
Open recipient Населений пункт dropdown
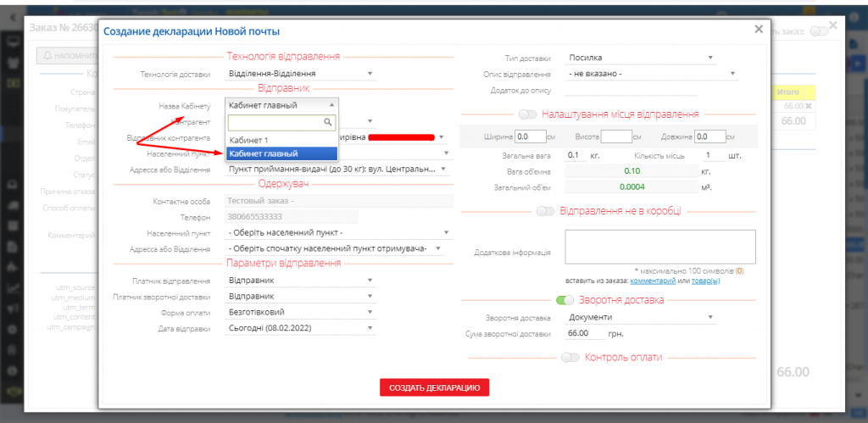(x=338, y=232)
